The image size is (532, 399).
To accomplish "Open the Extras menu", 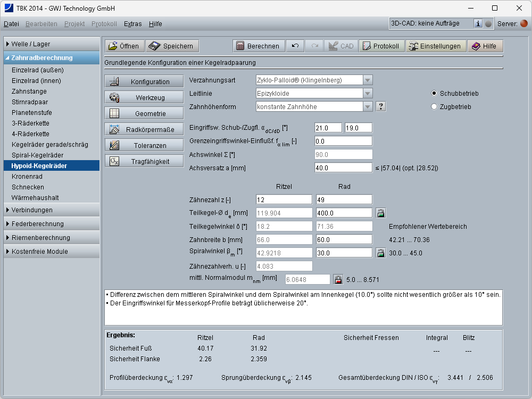I will (x=132, y=24).
